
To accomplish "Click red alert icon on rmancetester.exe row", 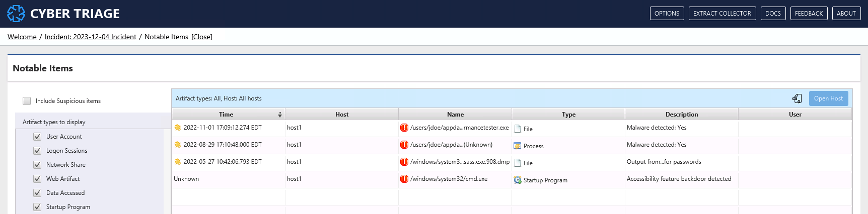I will (x=404, y=128).
